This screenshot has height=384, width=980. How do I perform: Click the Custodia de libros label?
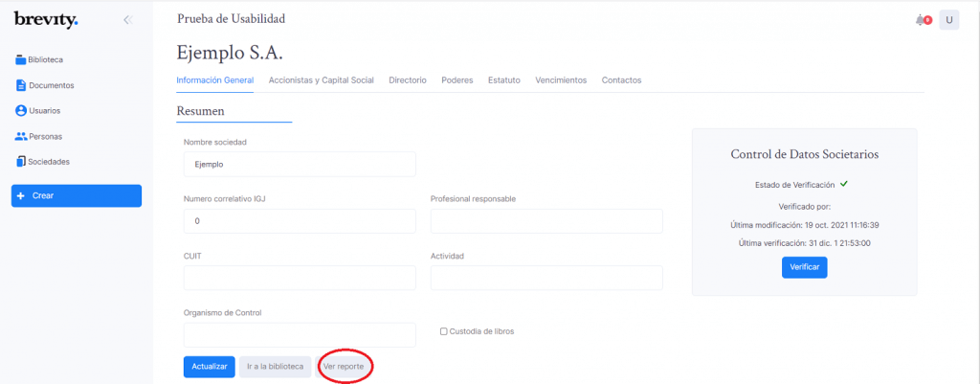(x=482, y=331)
